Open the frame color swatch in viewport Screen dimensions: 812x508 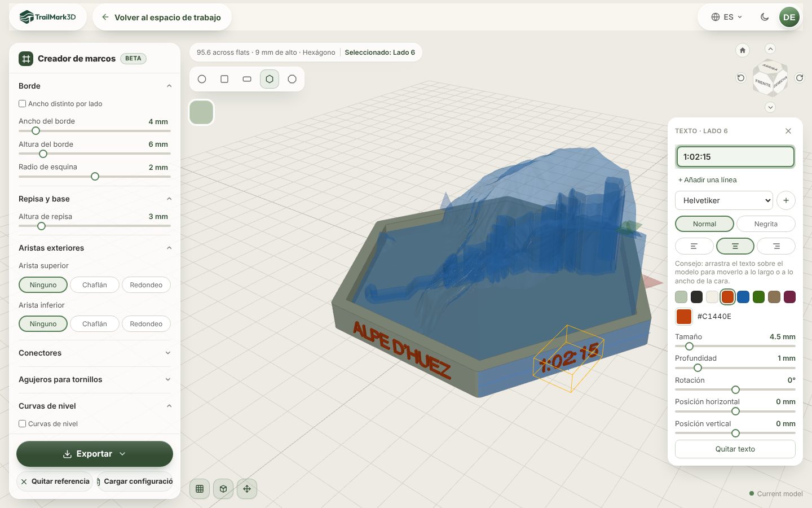[x=201, y=112]
